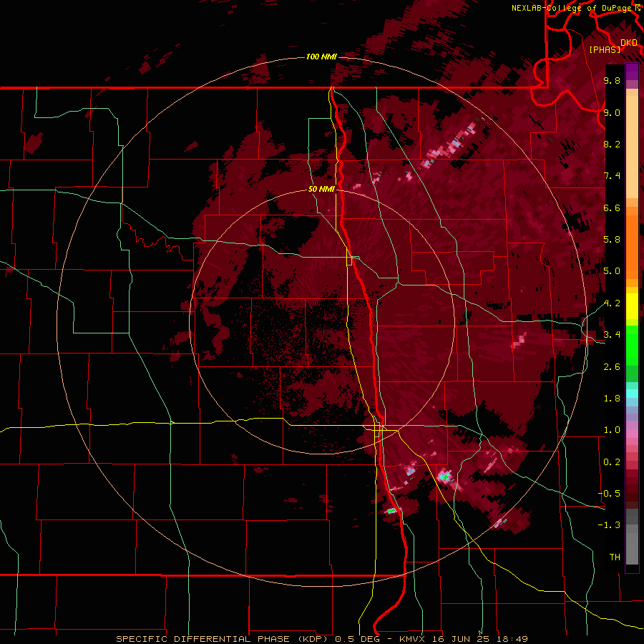Click the yellow segment of the color bar

point(632,306)
